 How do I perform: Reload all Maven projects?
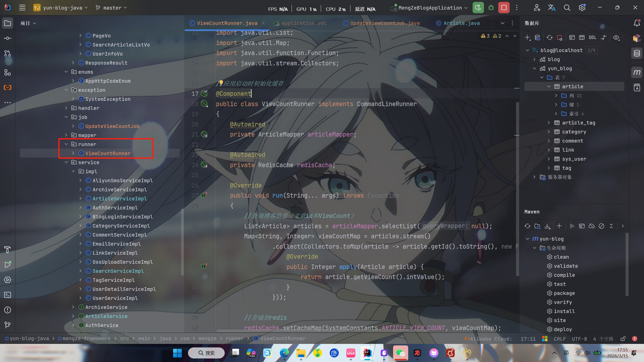[x=527, y=226]
